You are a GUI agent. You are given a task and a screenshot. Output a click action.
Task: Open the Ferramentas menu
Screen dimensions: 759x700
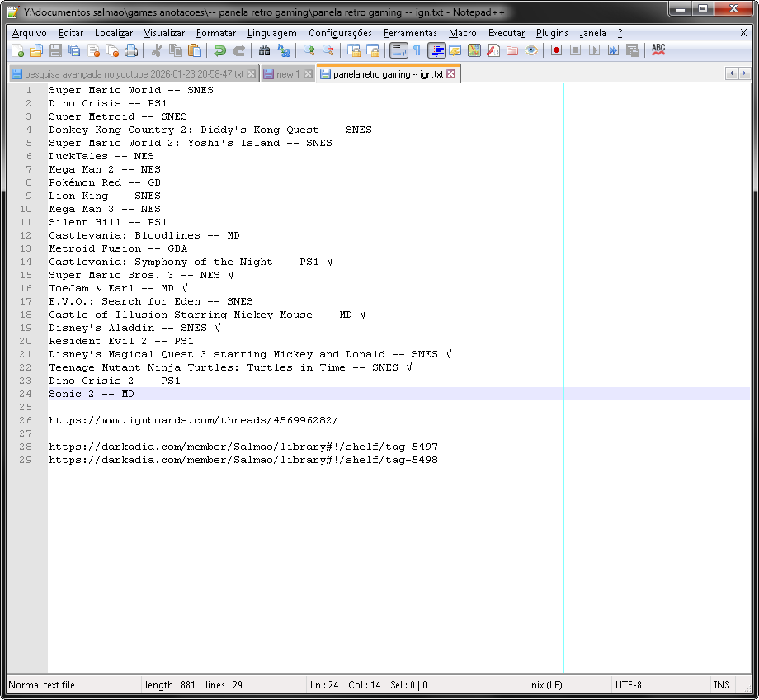[410, 33]
